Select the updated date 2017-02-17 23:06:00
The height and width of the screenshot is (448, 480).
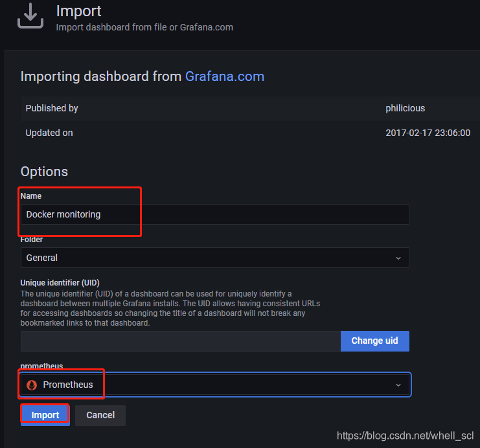pos(428,133)
